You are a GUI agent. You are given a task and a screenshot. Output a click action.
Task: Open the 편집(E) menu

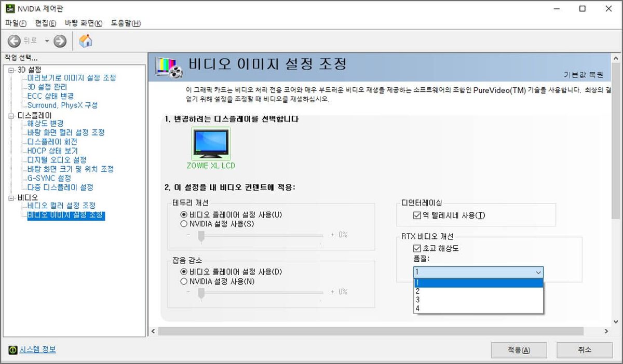coord(46,23)
